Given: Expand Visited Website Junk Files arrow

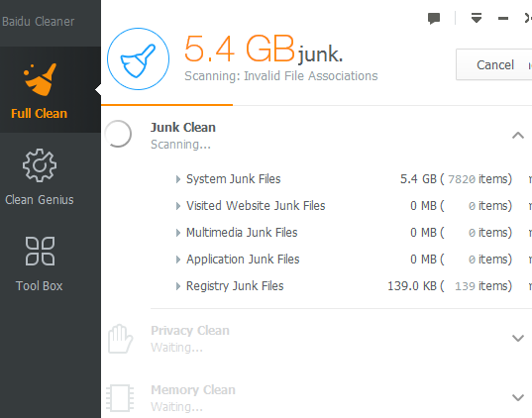Looking at the screenshot, I should pos(178,206).
